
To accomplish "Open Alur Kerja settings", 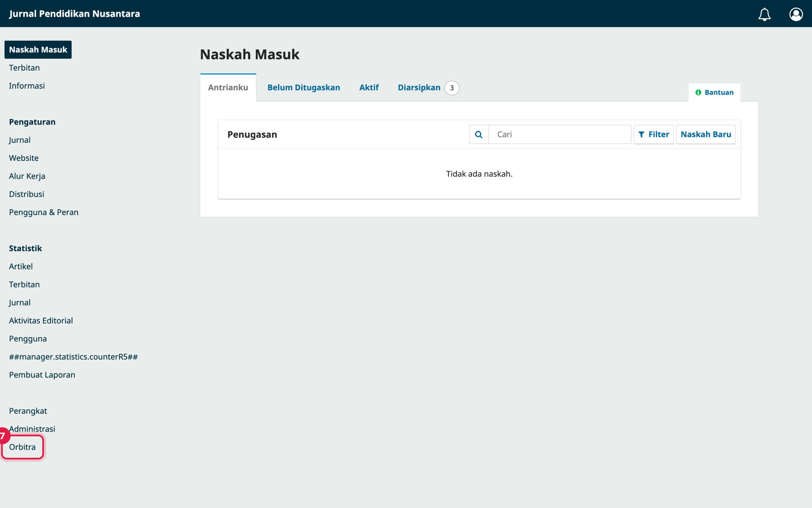I will [27, 176].
